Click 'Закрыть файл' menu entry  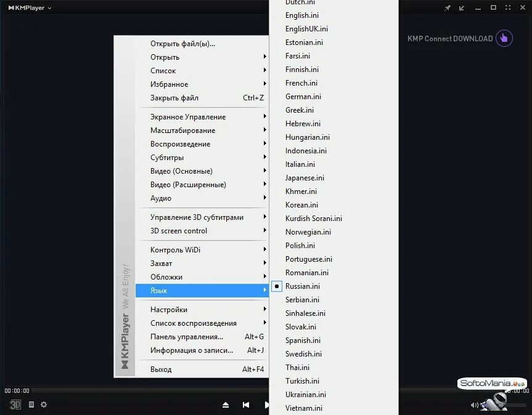tap(202, 98)
